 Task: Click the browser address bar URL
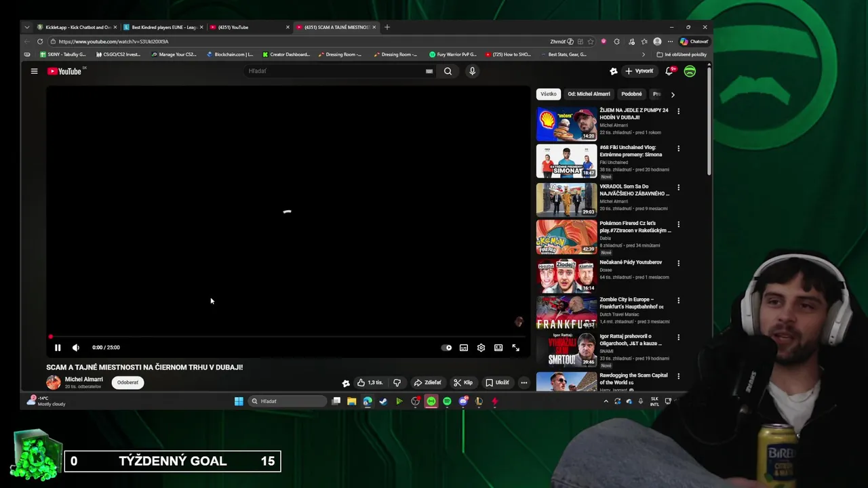(114, 41)
